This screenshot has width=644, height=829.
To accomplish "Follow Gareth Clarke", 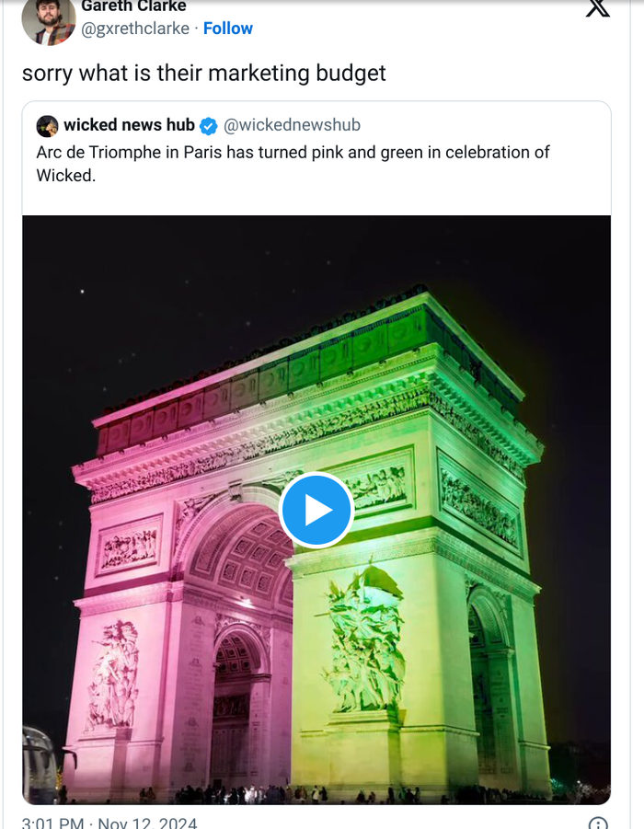I will coord(227,29).
